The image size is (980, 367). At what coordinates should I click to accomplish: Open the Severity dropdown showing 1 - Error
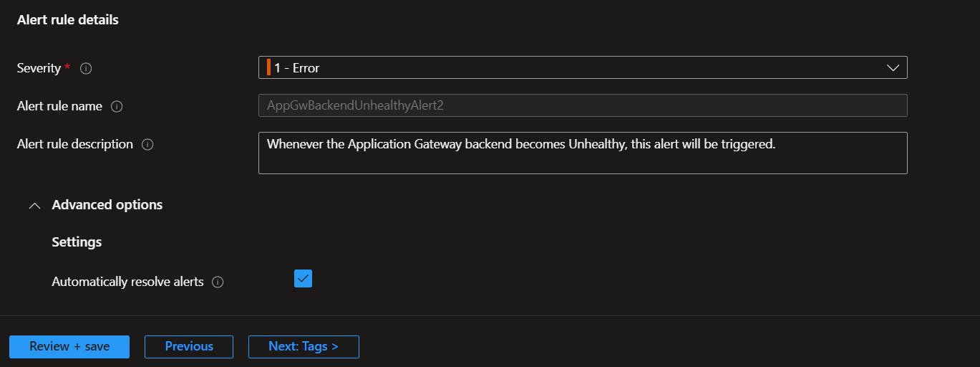point(583,67)
